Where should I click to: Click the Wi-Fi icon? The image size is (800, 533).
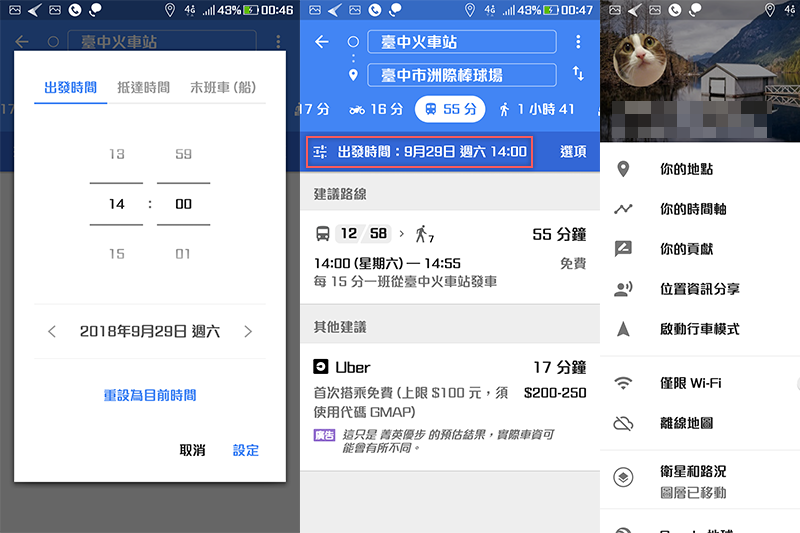click(x=623, y=383)
